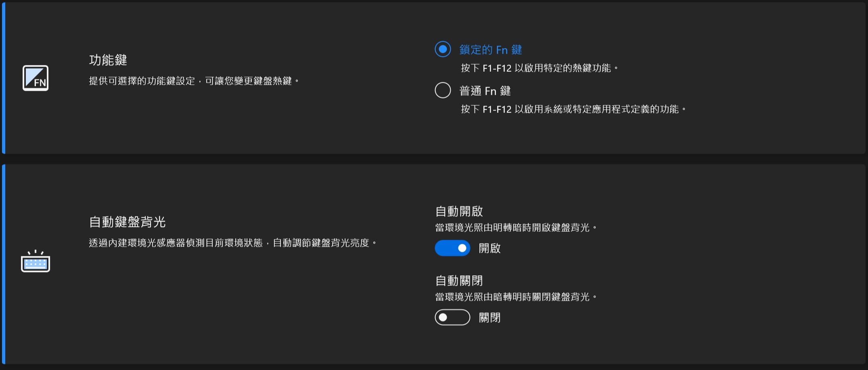868x370 pixels.
Task: Click the keyboard backlight icon
Action: [x=36, y=262]
